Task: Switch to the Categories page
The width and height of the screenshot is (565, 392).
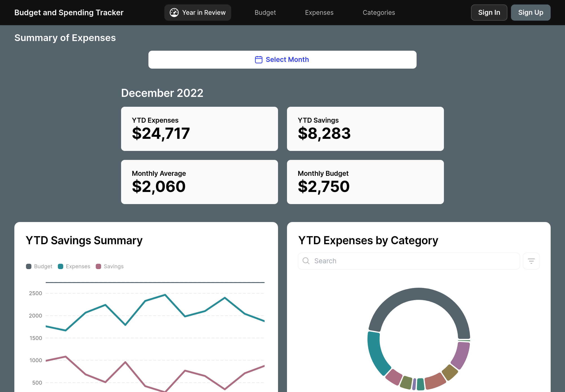Action: point(379,13)
